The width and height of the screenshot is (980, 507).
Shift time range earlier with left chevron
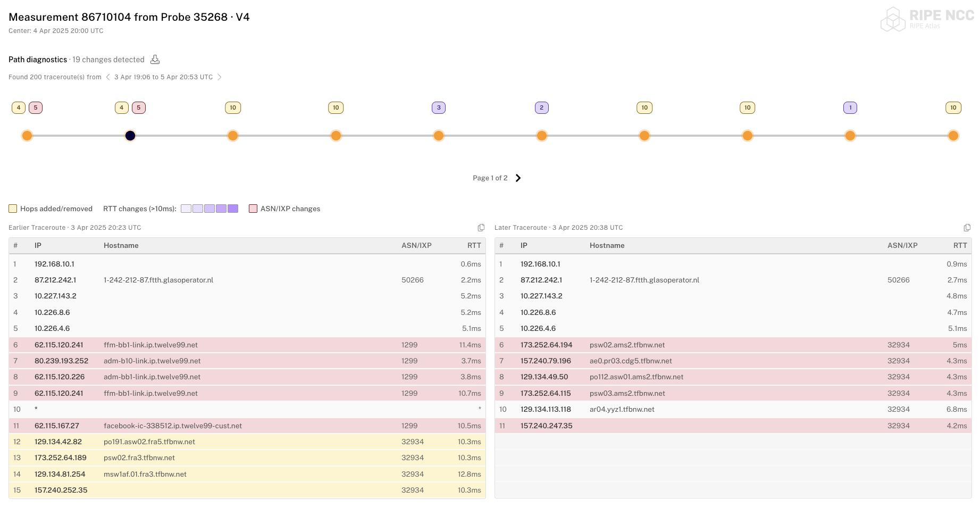tap(108, 77)
